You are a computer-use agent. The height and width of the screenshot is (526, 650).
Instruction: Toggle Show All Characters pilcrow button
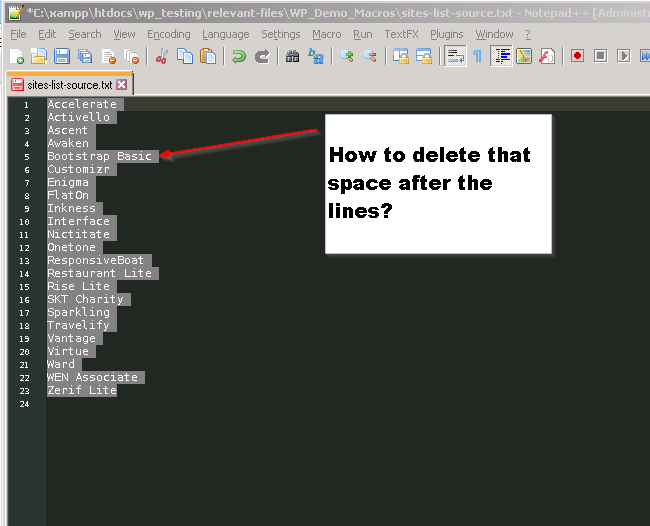[x=477, y=56]
